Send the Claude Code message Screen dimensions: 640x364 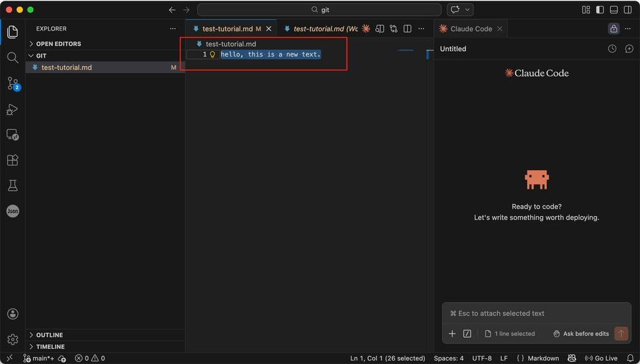(621, 334)
